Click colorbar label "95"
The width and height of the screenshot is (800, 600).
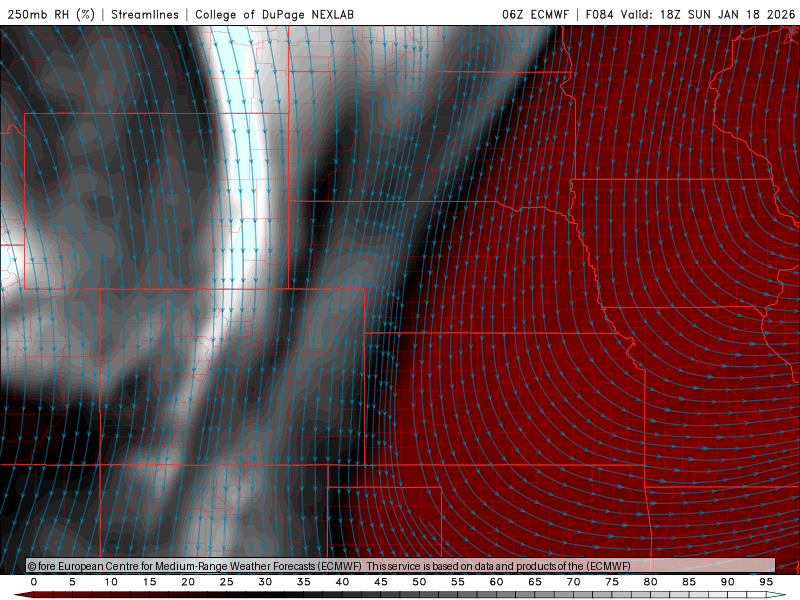[x=766, y=582]
